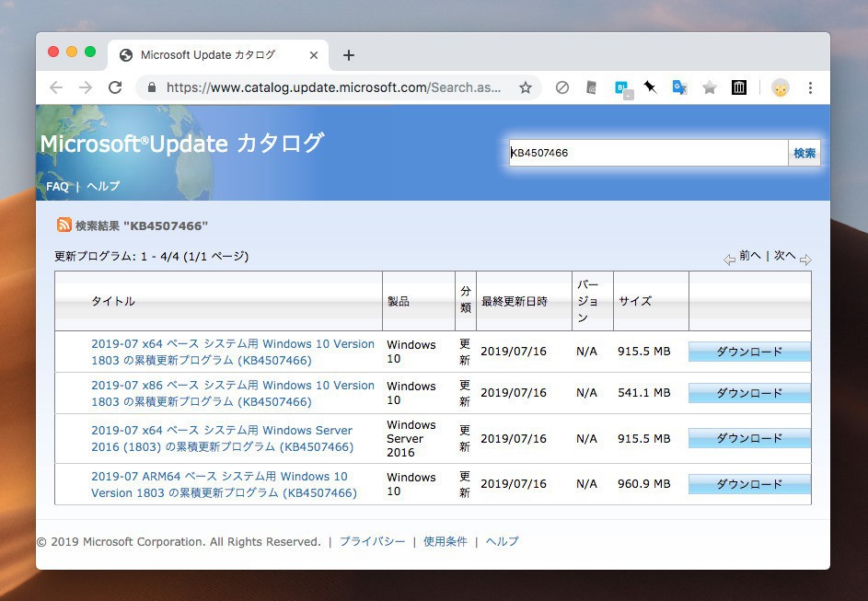Viewport: 868px width, 601px height.
Task: Open the pushpin extension icon
Action: tap(650, 87)
